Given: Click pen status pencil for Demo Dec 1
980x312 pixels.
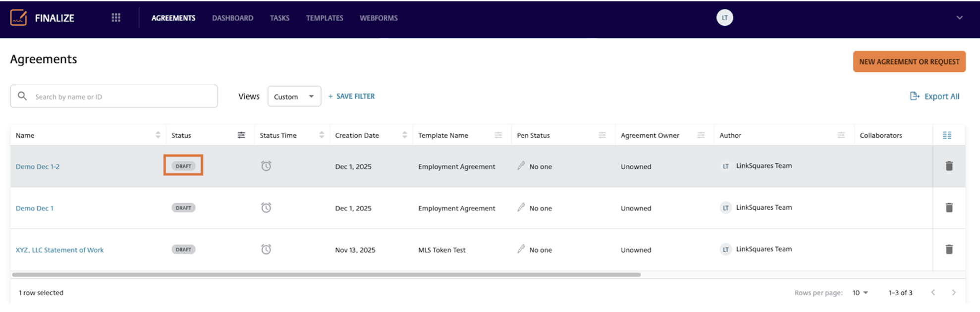Looking at the screenshot, I should [x=521, y=208].
